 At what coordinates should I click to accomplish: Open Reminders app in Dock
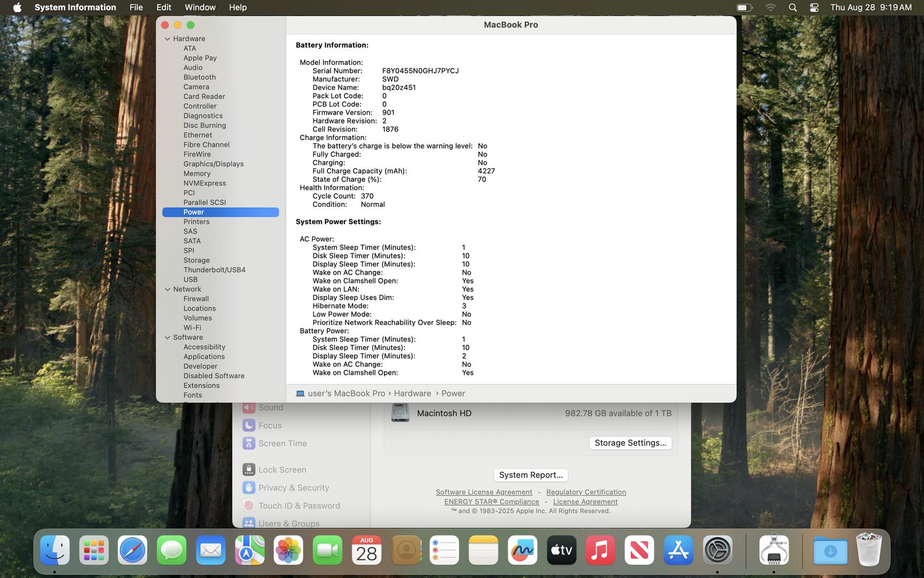pyautogui.click(x=444, y=550)
